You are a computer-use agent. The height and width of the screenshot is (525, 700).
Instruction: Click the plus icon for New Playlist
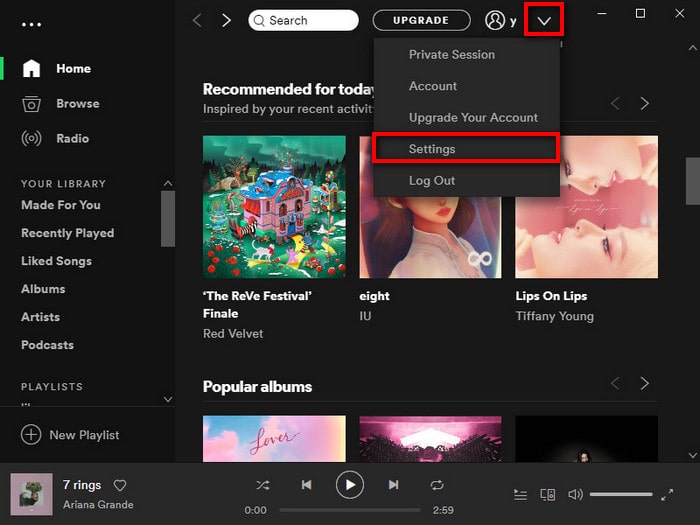click(31, 434)
